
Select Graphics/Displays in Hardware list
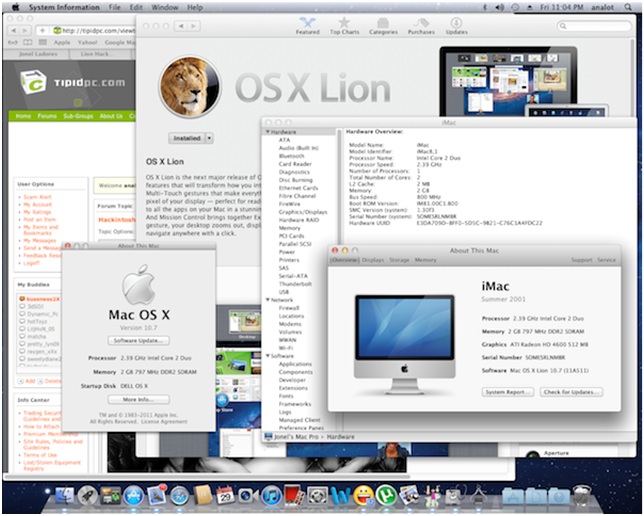click(303, 212)
